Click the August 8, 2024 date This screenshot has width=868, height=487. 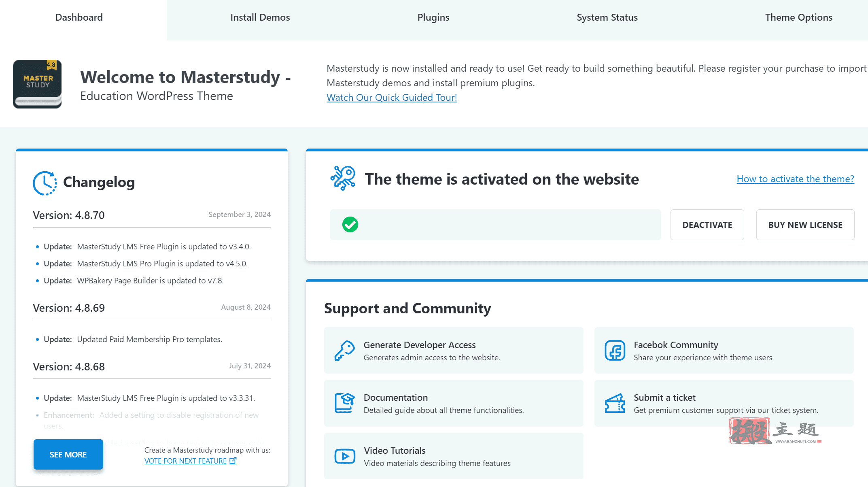pyautogui.click(x=246, y=307)
